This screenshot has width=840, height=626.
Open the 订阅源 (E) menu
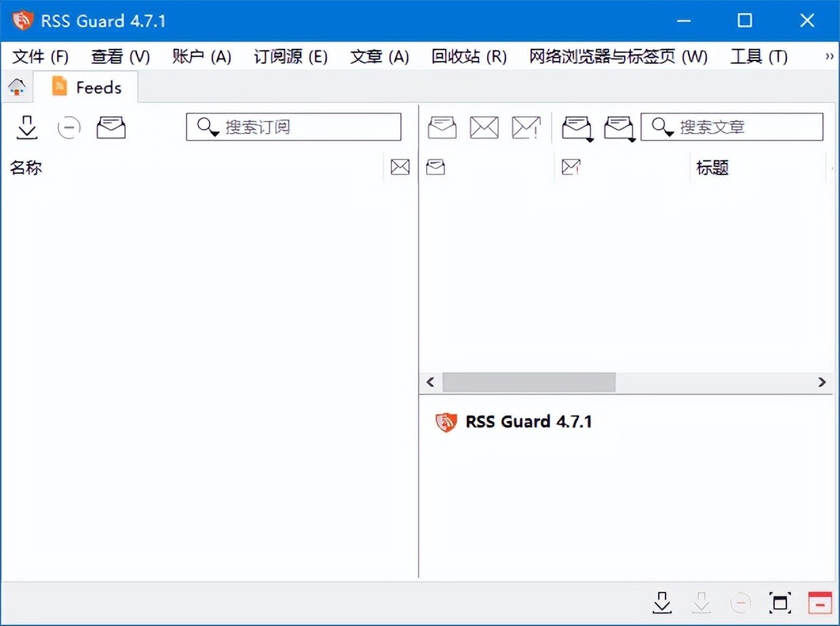coord(290,56)
